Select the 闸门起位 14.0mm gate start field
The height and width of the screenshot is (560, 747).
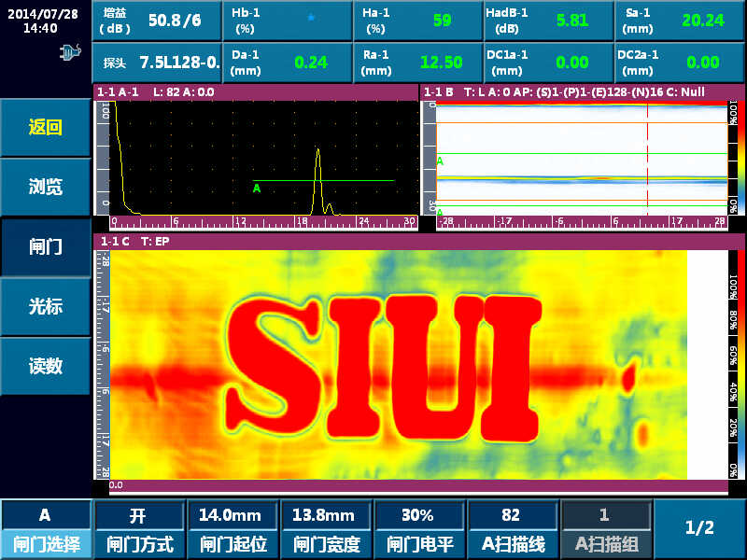[232, 528]
